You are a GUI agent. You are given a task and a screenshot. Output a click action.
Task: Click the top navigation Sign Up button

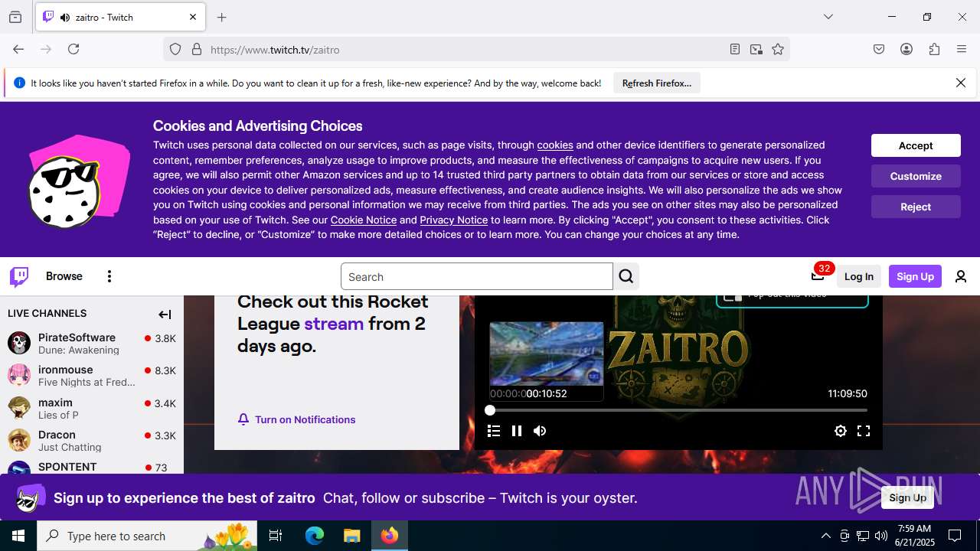pos(915,276)
